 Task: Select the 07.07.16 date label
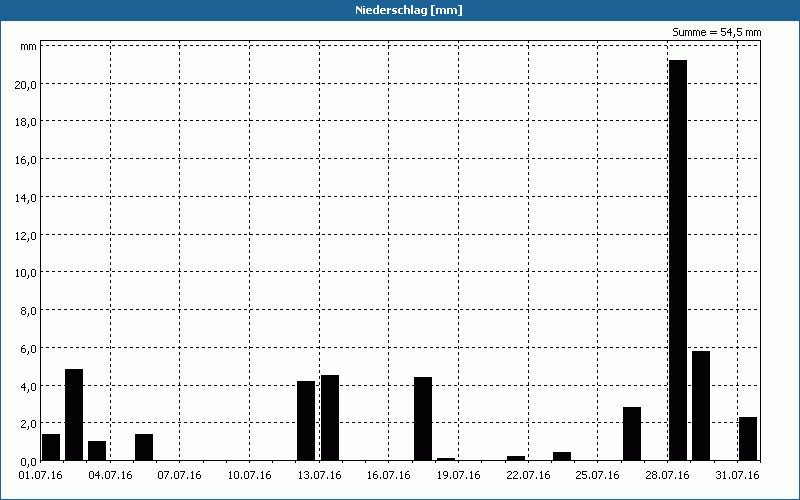[180, 475]
